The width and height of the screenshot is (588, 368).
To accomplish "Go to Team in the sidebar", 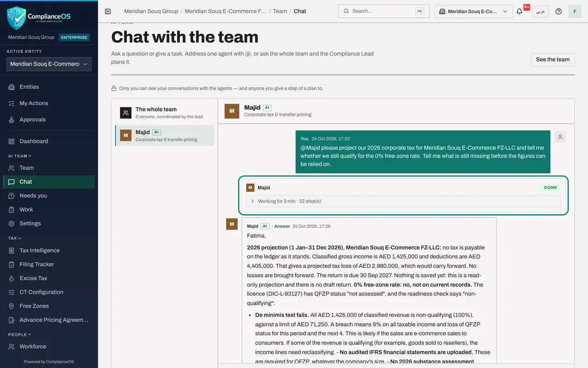I will point(49,168).
